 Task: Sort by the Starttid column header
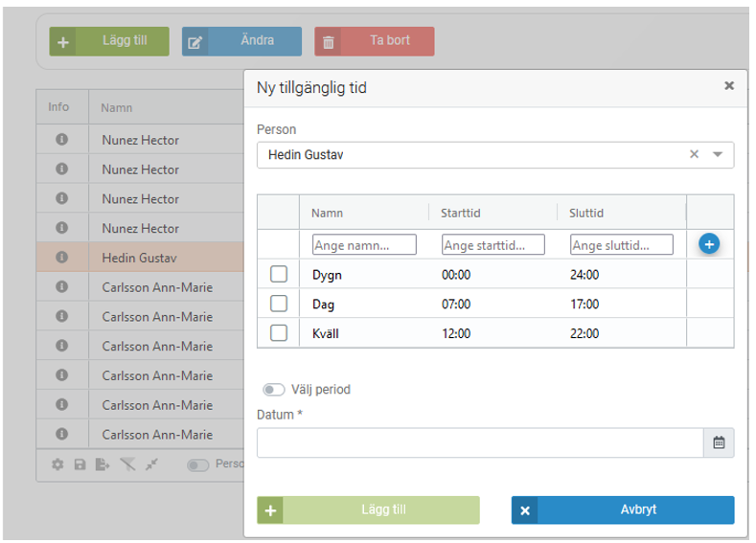456,214
